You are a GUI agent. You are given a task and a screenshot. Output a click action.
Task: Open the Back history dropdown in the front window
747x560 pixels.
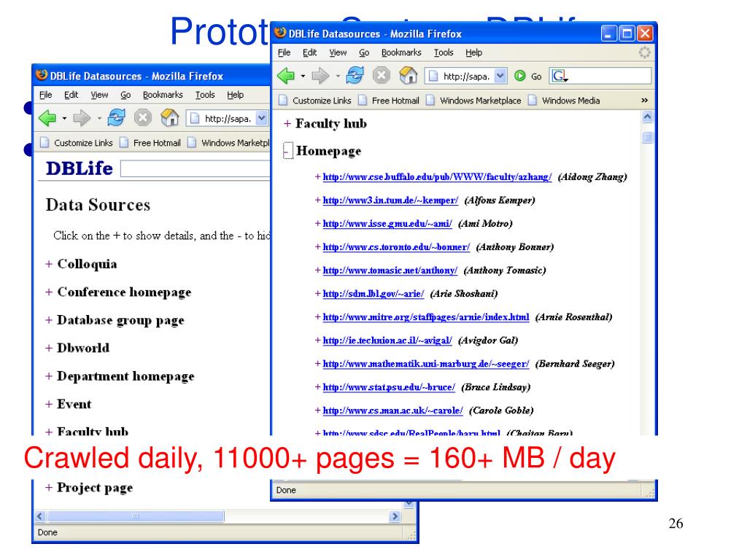click(303, 76)
